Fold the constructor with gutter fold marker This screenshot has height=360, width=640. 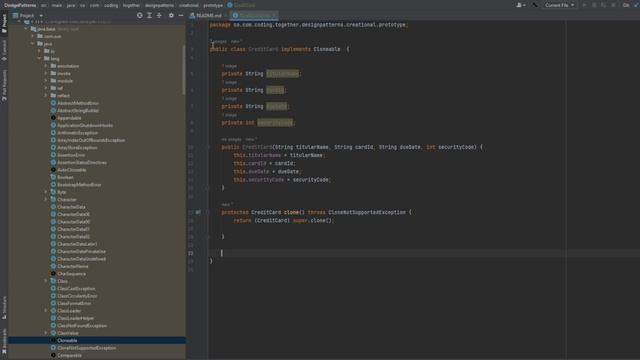pos(207,147)
